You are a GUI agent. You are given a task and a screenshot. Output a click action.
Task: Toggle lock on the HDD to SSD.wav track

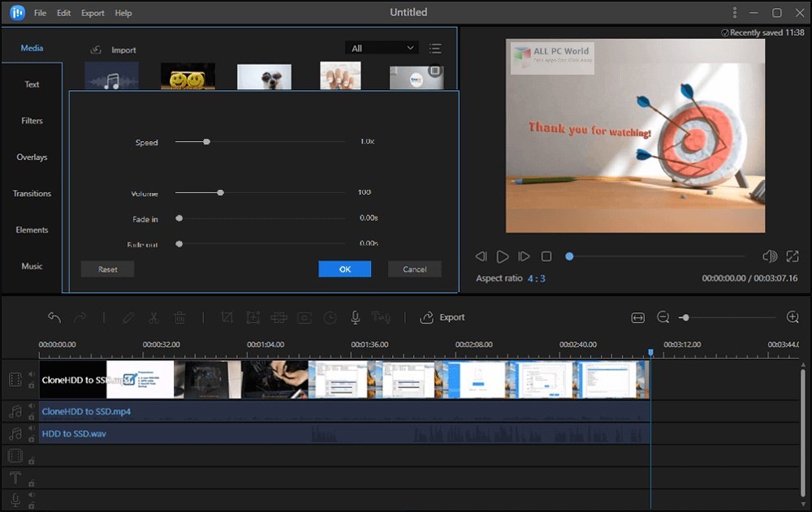pos(32,439)
